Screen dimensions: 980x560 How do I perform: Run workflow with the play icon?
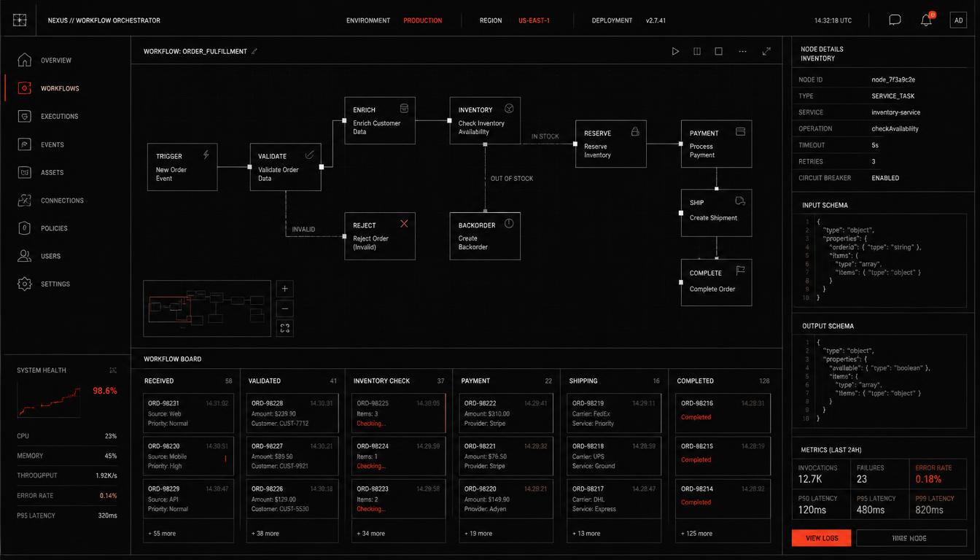[675, 51]
